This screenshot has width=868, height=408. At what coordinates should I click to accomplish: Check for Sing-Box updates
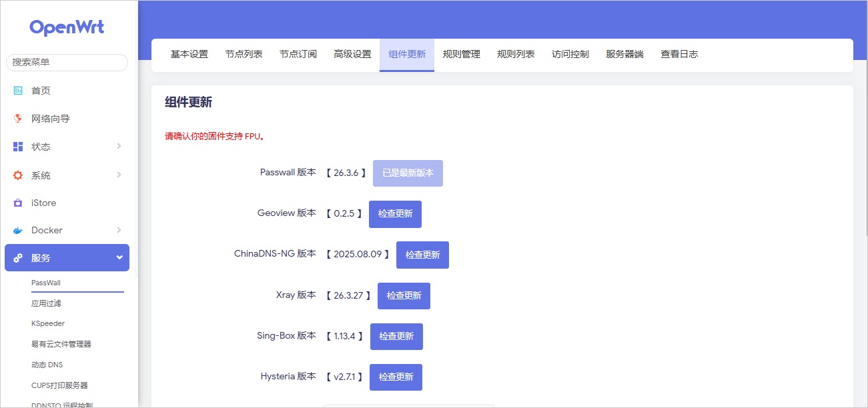[x=396, y=337]
